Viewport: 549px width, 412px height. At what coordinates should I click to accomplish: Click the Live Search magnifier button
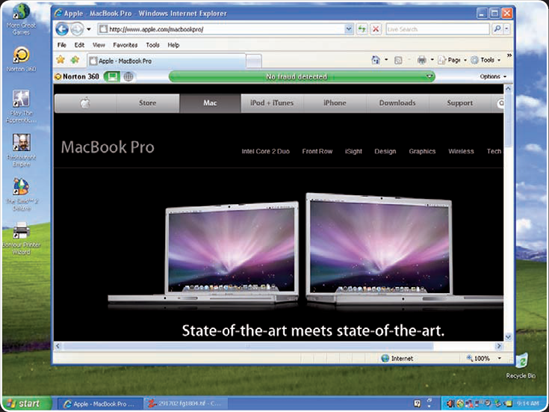[x=497, y=29]
